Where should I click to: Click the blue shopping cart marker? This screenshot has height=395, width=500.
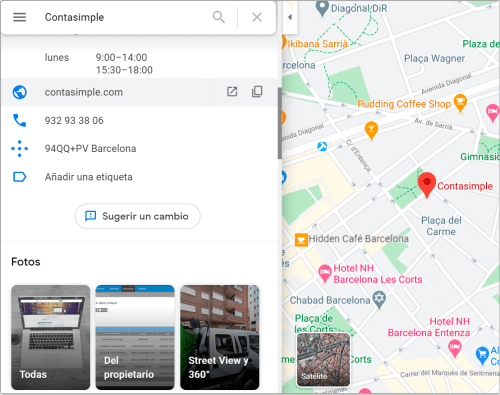pyautogui.click(x=482, y=355)
